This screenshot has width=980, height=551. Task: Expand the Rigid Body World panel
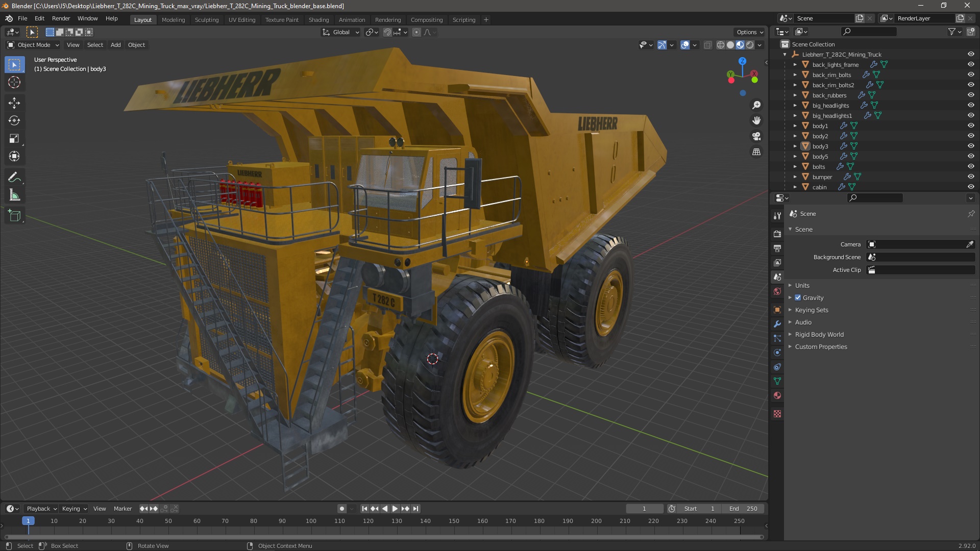coord(819,335)
